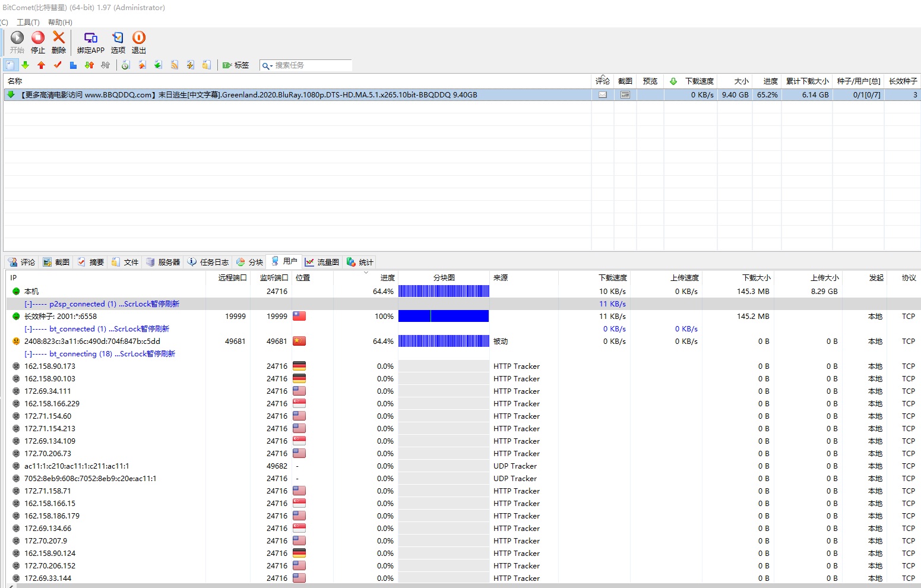Click the Taiwan flag of 长效种子 peer
The image size is (921, 588).
299,316
